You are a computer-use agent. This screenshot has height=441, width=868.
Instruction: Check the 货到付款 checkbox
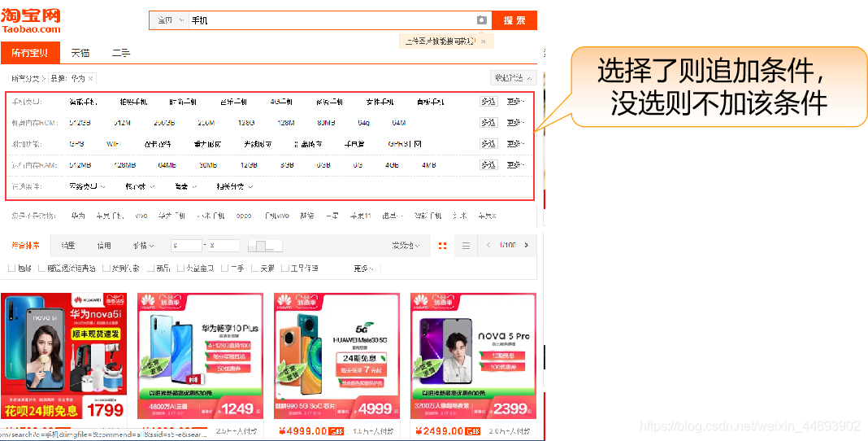[106, 269]
